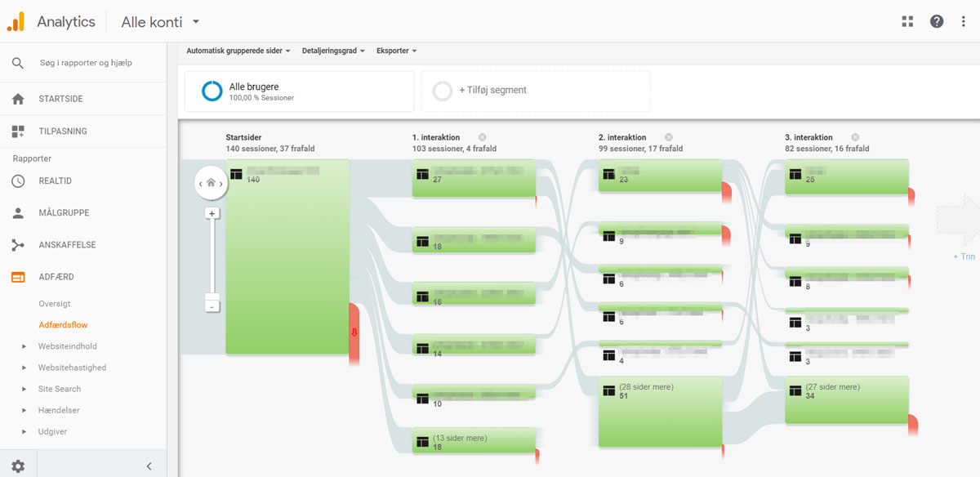Click the + Tilføj segment button
The image size is (980, 477).
(x=536, y=91)
